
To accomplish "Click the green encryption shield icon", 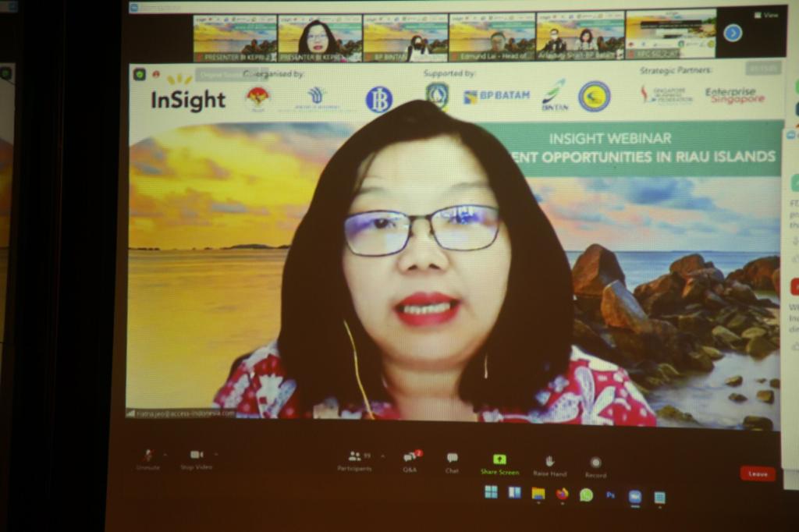I will [140, 74].
